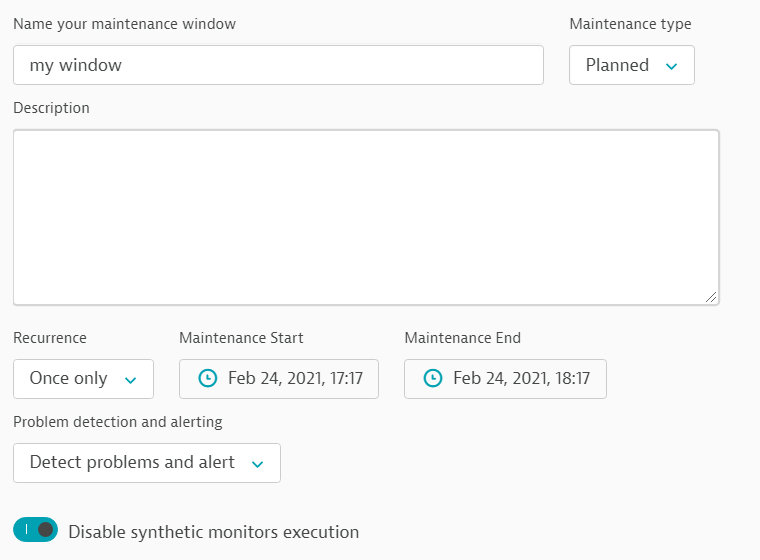Click the 'Disable synthetic monitors execution' label
This screenshot has height=560, width=760.
213,532
